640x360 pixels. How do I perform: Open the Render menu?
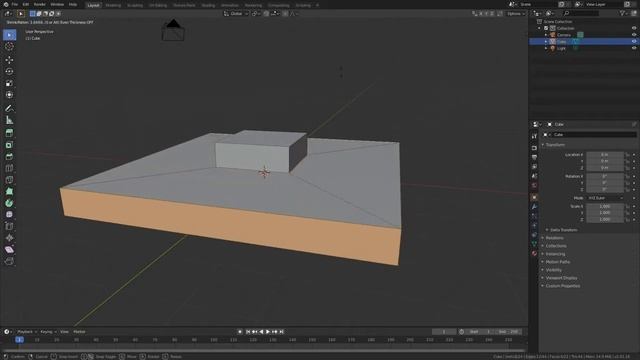40,4
